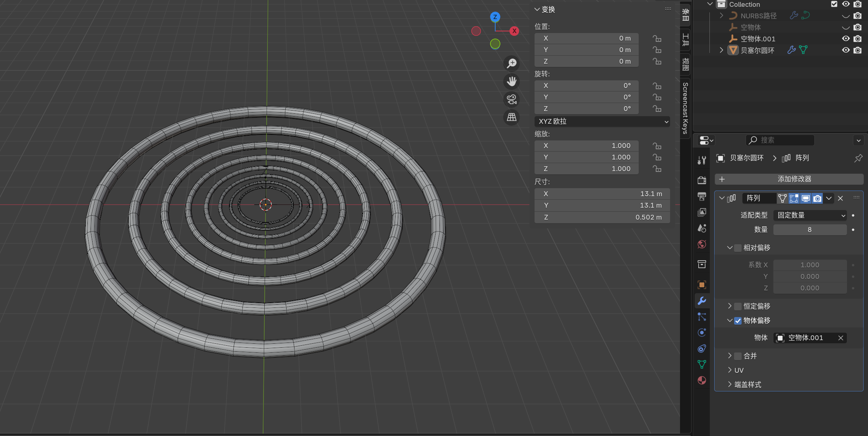Enable the 相对偏移 checkbox
Screen dimensions: 868x436
738,248
